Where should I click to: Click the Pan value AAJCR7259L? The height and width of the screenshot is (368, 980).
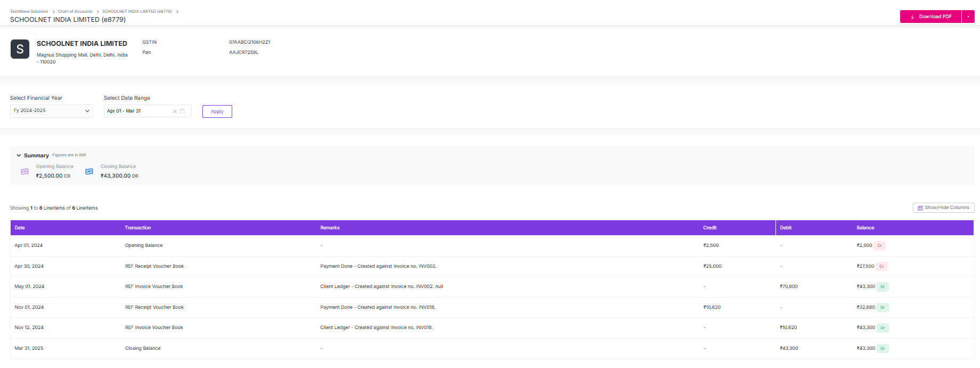click(244, 52)
